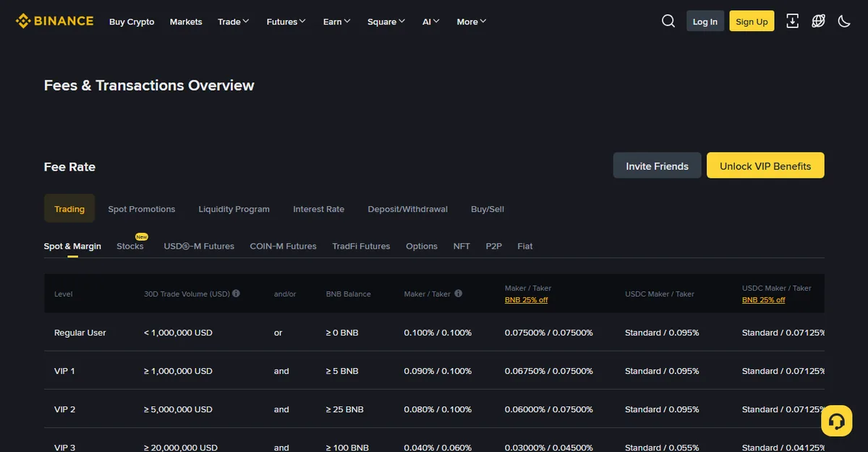Switch to Interest Rate tab
868x452 pixels.
pyautogui.click(x=319, y=209)
